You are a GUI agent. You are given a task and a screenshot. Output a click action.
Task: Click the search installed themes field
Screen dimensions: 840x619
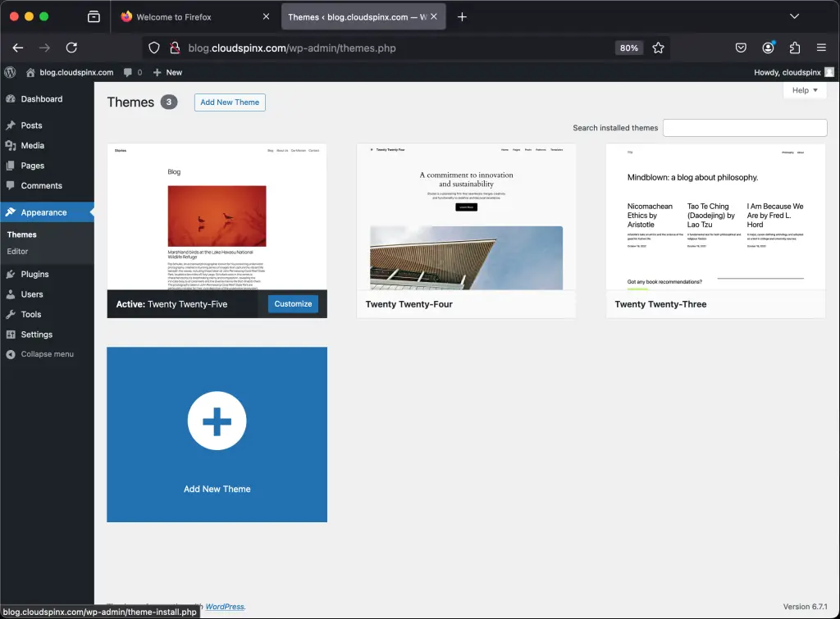point(745,127)
